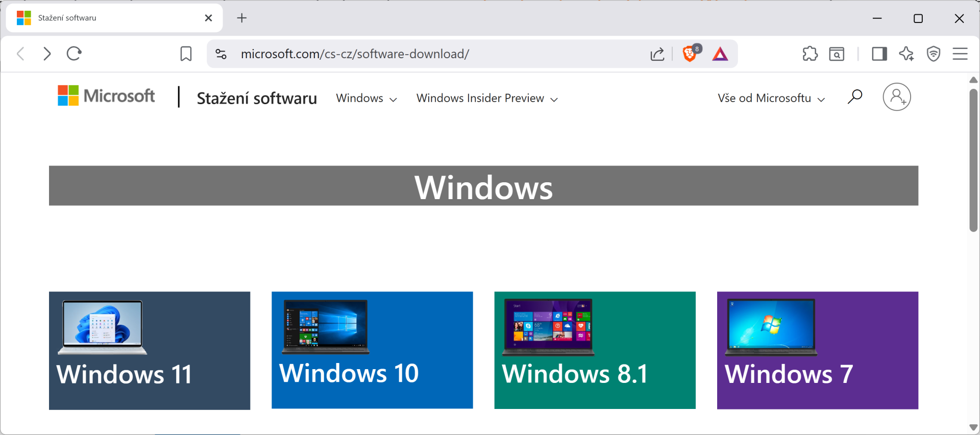Viewport: 980px width, 435px height.
Task: Open the Windows 11 download tile
Action: click(150, 351)
